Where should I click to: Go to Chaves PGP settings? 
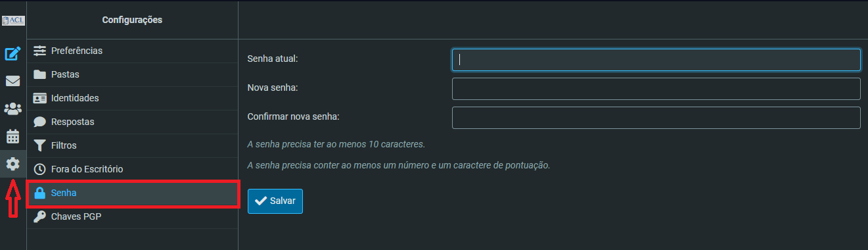coord(132,216)
